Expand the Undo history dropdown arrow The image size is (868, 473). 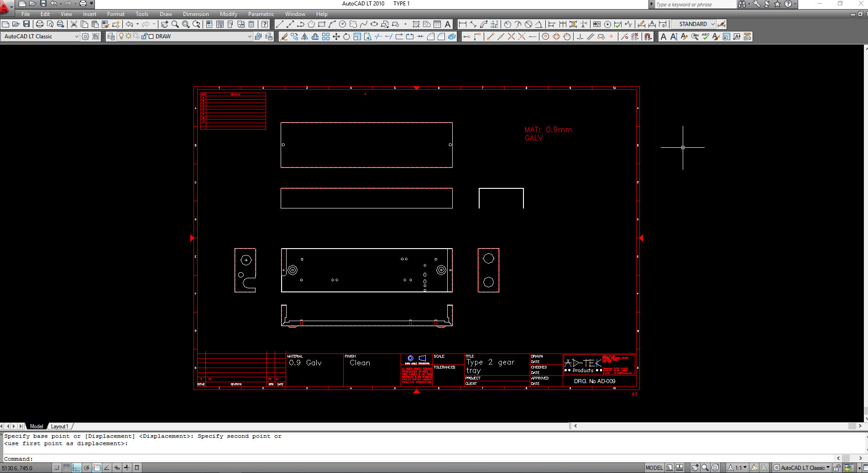(x=137, y=24)
